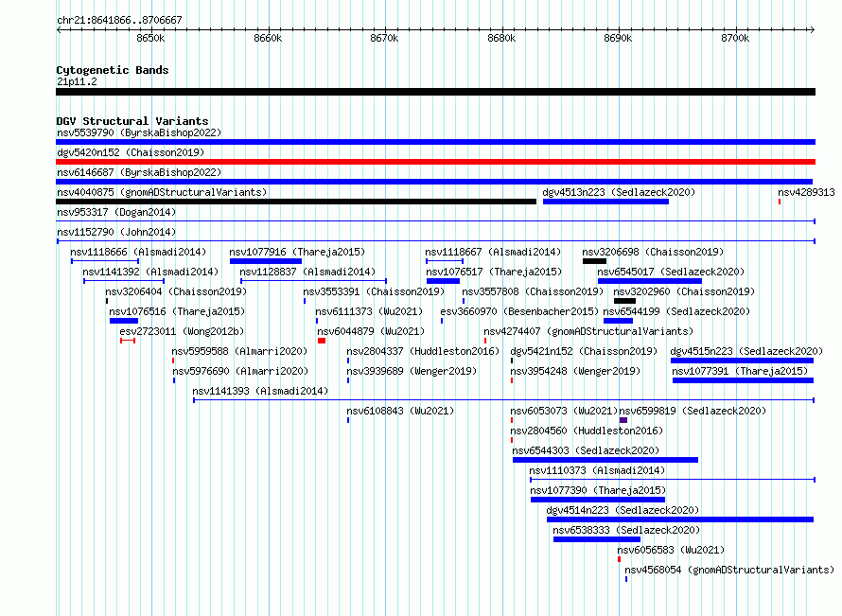Click the purple nsv6599819 variant block

tap(623, 420)
